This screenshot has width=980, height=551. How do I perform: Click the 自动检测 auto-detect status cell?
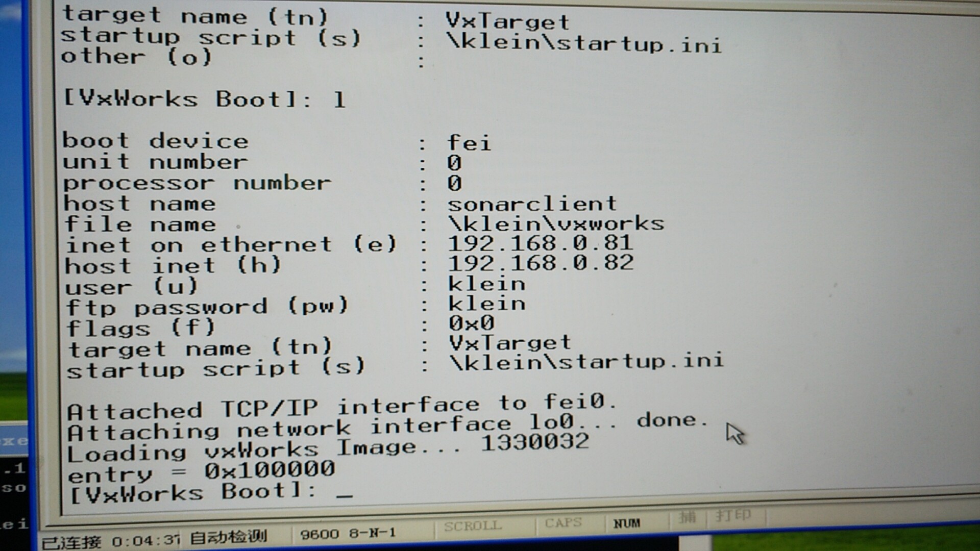(x=228, y=537)
